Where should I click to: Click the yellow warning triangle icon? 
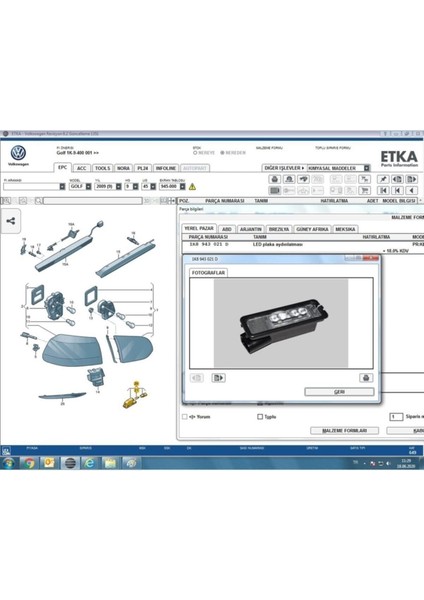tap(192, 187)
